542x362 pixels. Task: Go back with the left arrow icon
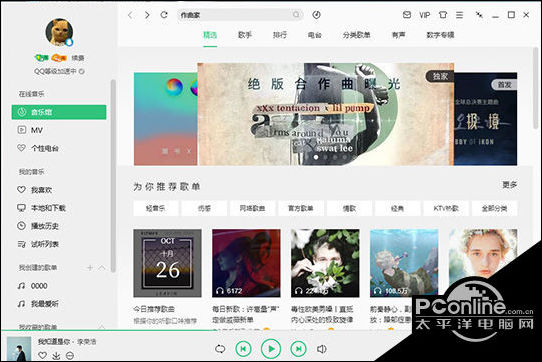[x=130, y=15]
